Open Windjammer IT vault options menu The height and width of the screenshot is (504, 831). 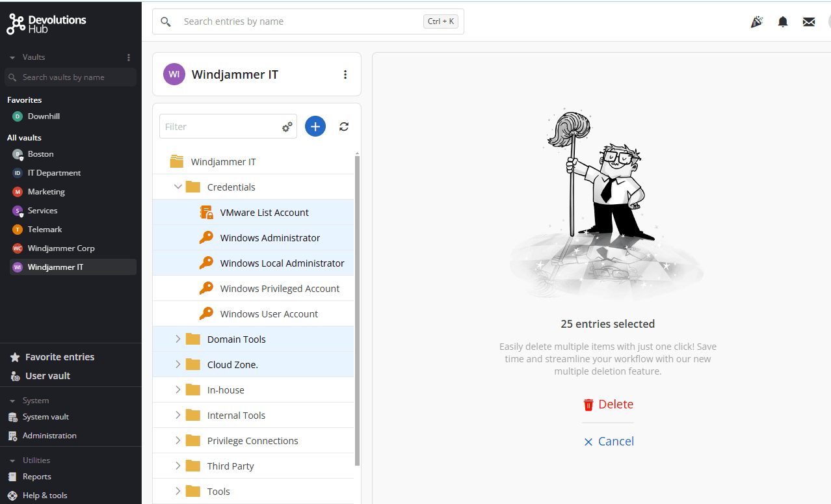pyautogui.click(x=345, y=75)
